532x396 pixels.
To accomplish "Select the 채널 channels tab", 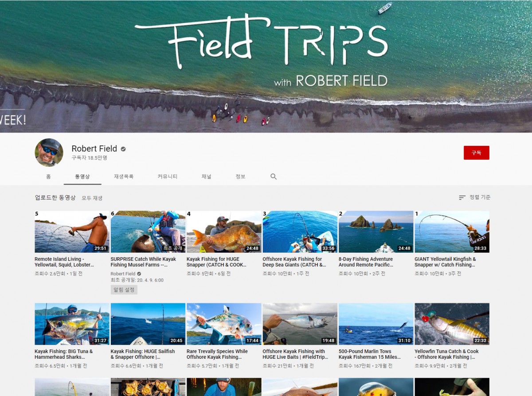I will coord(207,176).
